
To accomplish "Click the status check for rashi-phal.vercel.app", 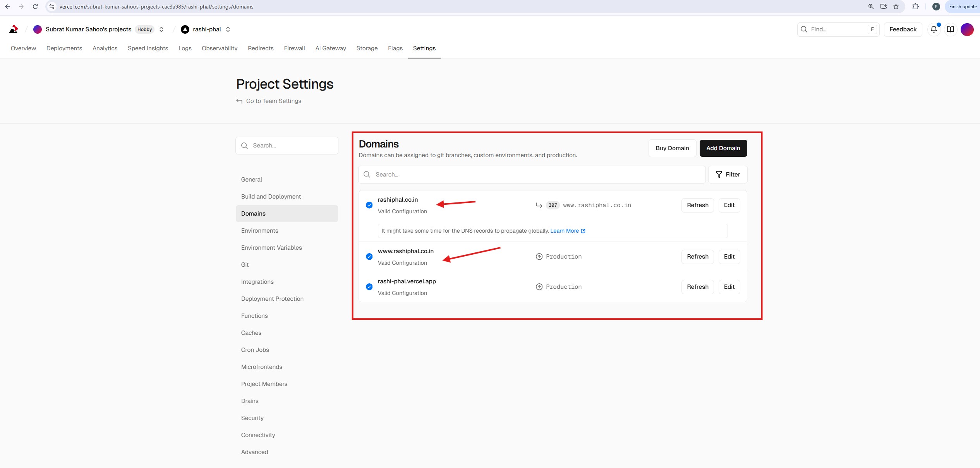I will (369, 287).
